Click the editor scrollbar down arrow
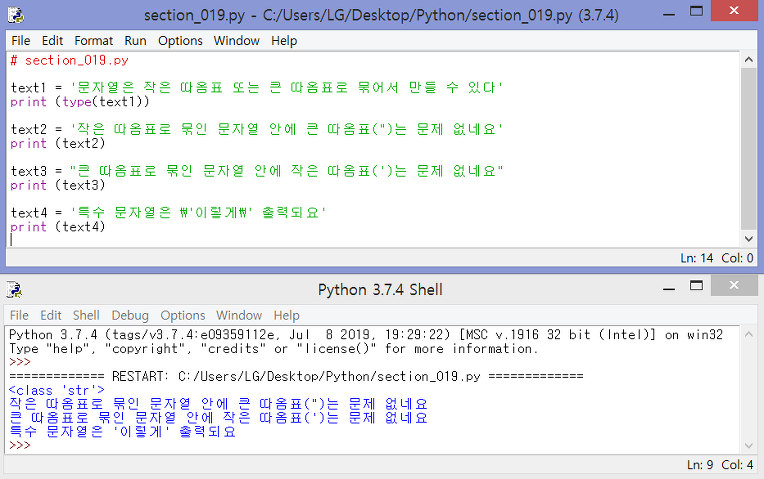Image resolution: width=764 pixels, height=479 pixels. [x=749, y=239]
